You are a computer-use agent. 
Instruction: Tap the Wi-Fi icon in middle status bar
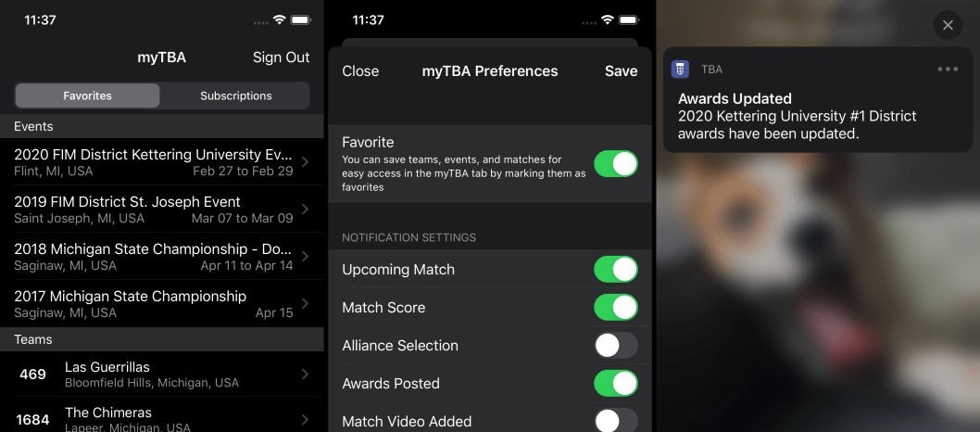click(607, 20)
